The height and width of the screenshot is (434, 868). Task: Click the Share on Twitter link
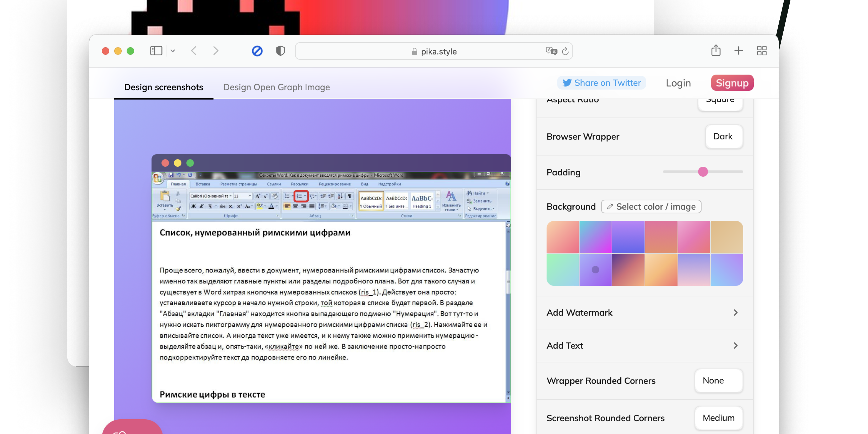[601, 83]
